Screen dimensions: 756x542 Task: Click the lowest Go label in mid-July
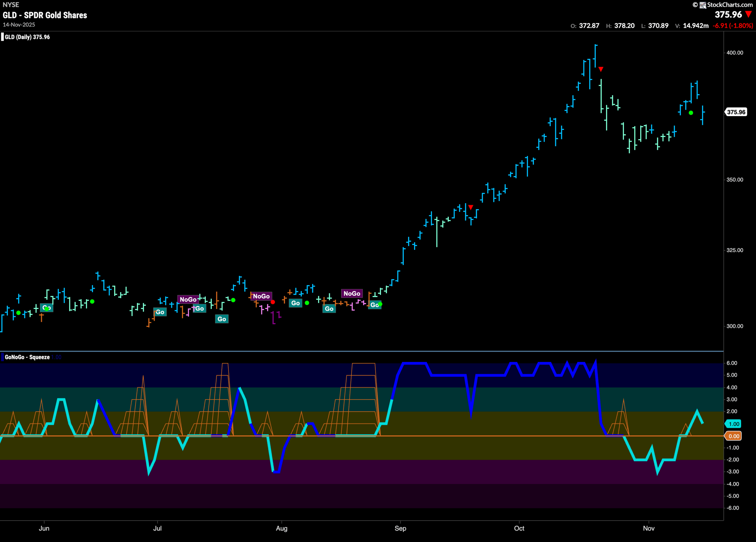coord(222,319)
